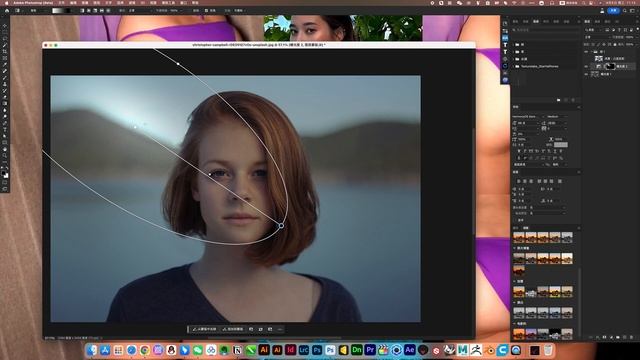
Task: Open Lightroom Classic from the Dock
Action: click(304, 350)
